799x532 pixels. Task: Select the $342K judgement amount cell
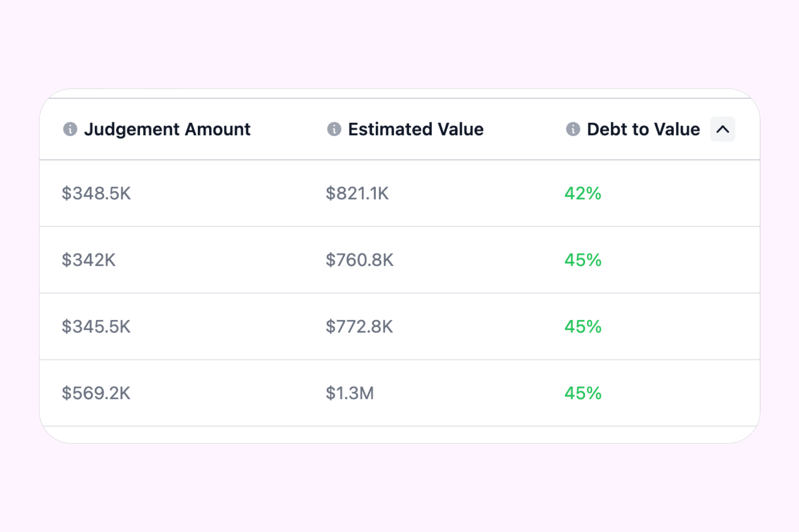[89, 260]
